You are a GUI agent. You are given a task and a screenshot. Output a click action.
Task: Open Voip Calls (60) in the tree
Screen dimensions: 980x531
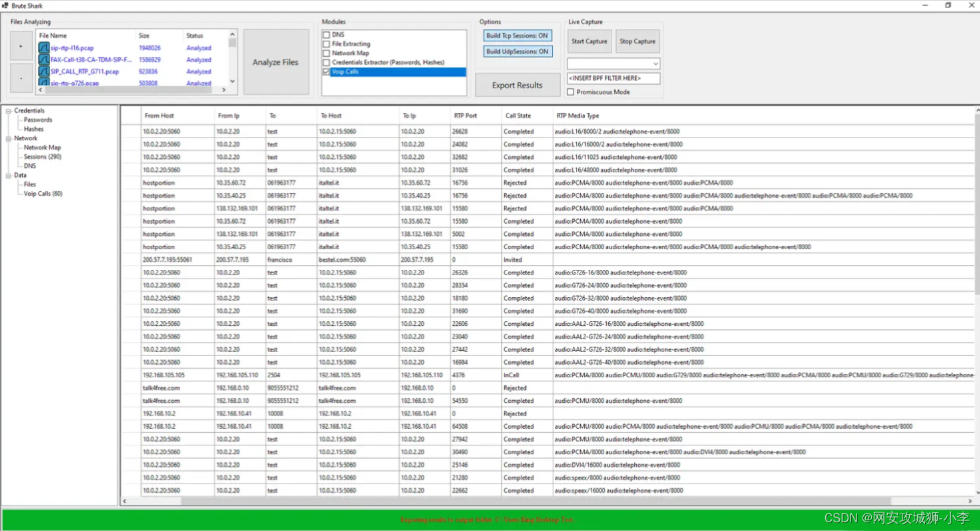[x=43, y=194]
